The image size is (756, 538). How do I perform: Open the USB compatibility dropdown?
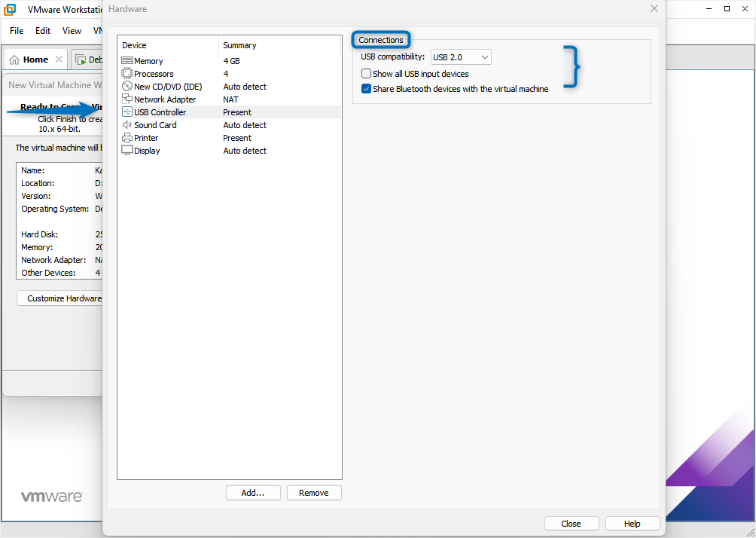461,57
